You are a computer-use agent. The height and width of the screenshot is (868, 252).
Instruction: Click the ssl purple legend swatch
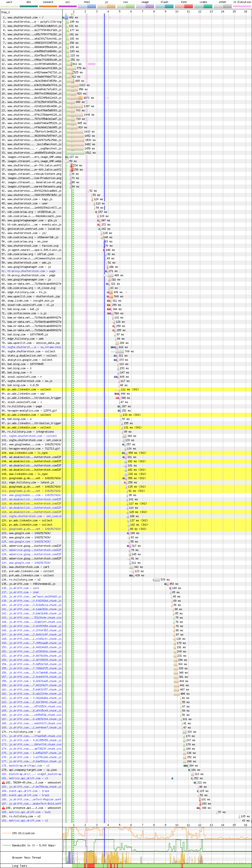67,6
